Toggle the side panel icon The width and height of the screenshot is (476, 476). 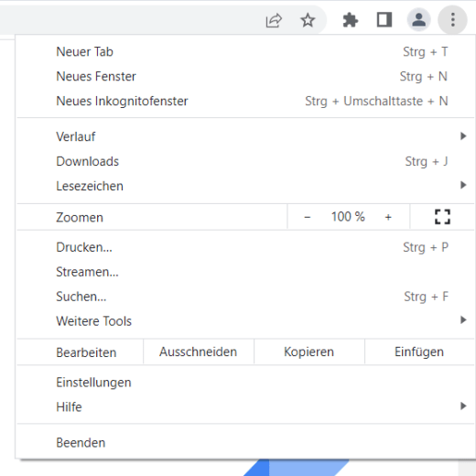pos(384,20)
